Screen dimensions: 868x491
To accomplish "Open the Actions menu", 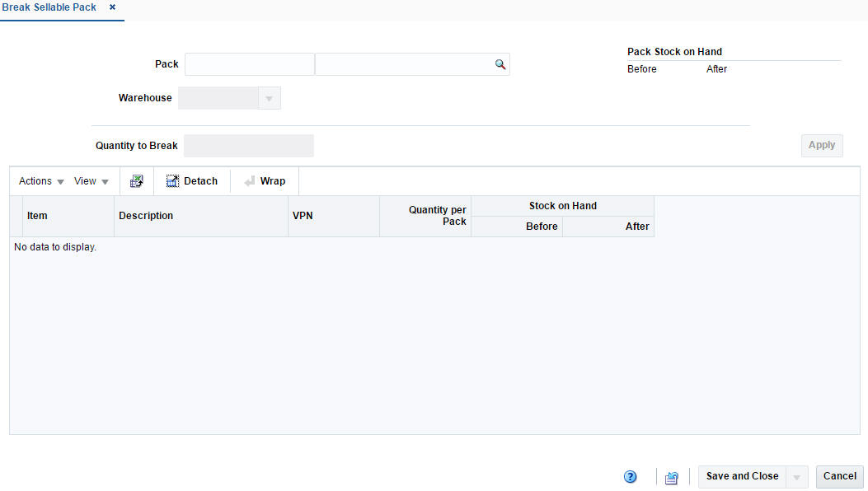I will click(41, 181).
